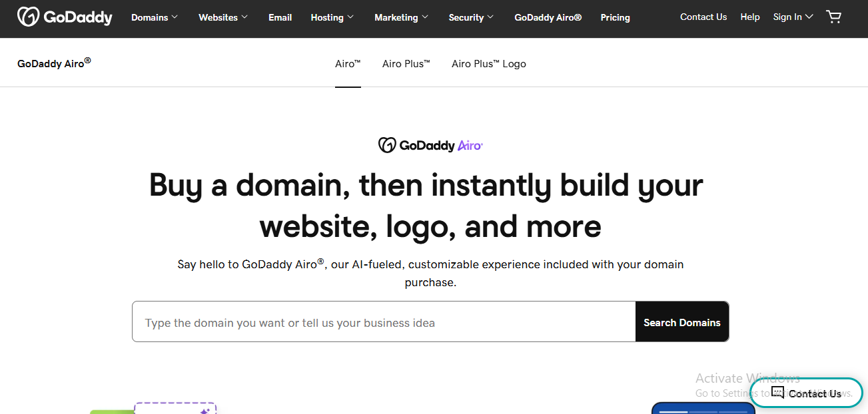Click the Contact Us header link

(x=703, y=17)
